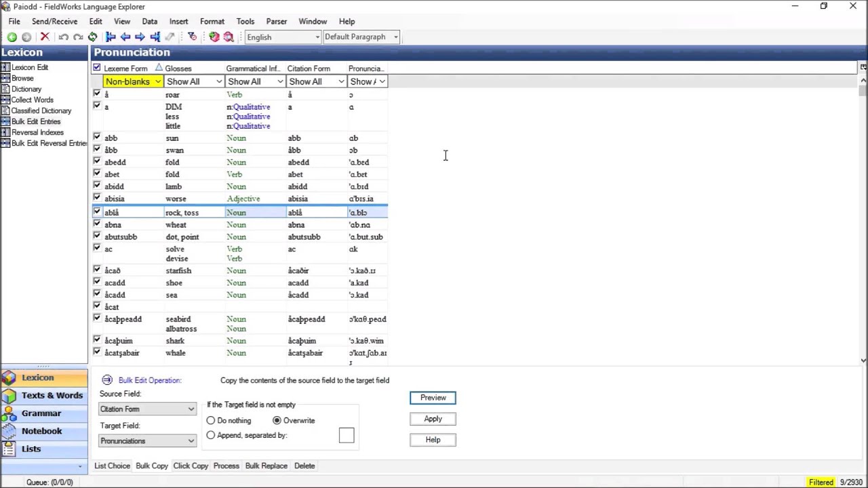Screen dimensions: 868x488
Task: Go to the previous record arrow
Action: point(125,37)
